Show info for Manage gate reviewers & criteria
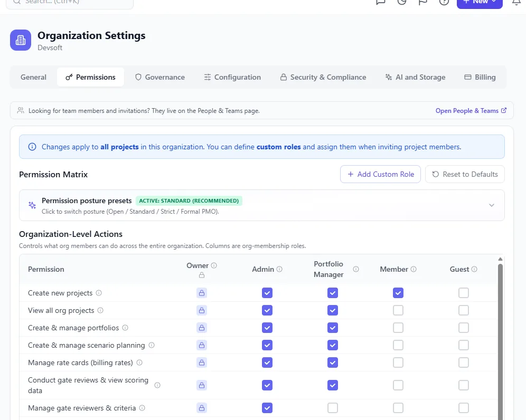The height and width of the screenshot is (420, 526). click(x=142, y=408)
